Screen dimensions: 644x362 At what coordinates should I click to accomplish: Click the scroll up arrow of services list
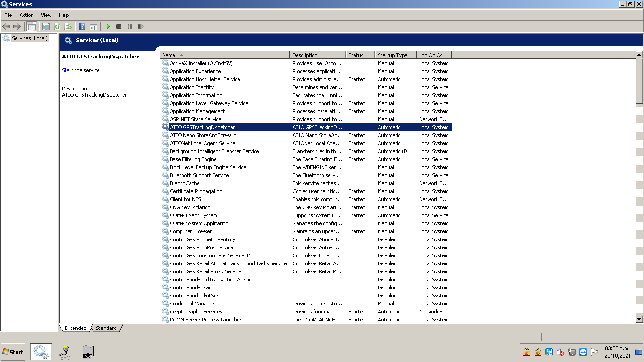click(639, 55)
